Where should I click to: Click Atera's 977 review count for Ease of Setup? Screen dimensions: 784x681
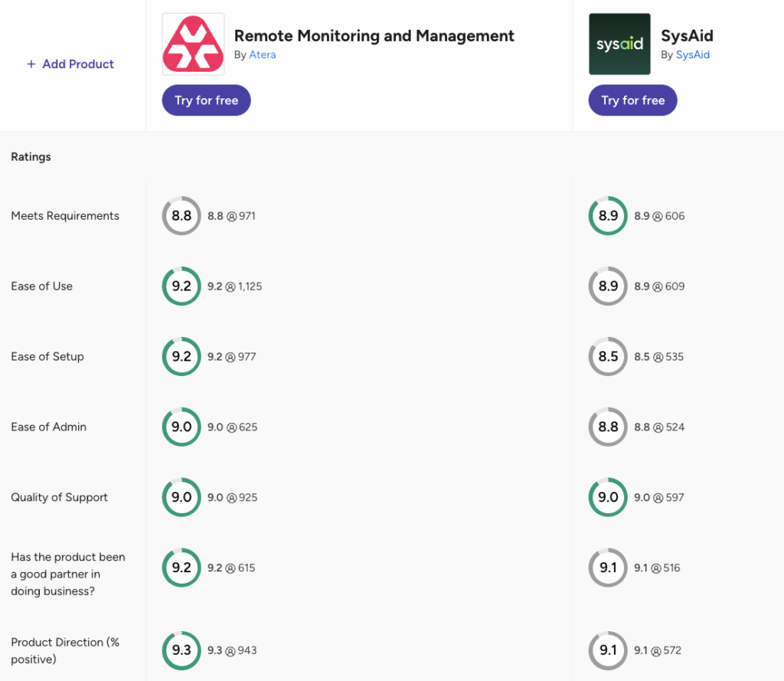(247, 357)
